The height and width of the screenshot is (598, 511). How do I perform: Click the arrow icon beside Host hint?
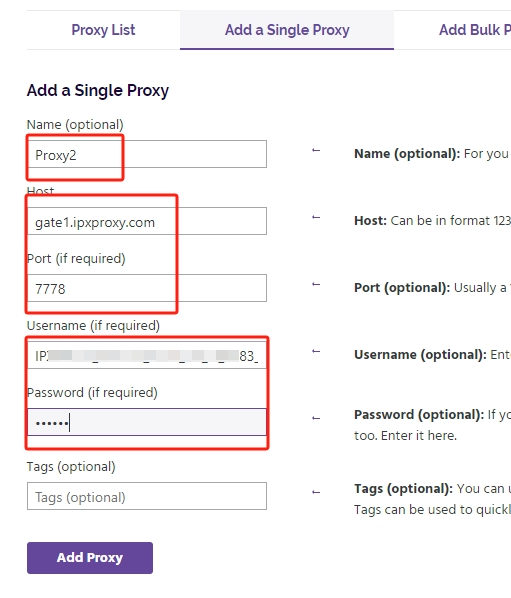pos(316,217)
